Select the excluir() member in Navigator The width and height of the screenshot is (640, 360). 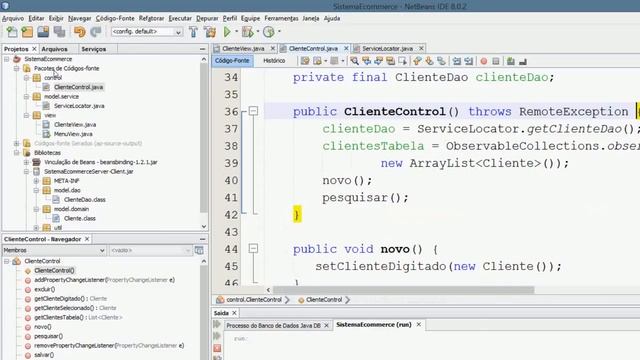(44, 289)
